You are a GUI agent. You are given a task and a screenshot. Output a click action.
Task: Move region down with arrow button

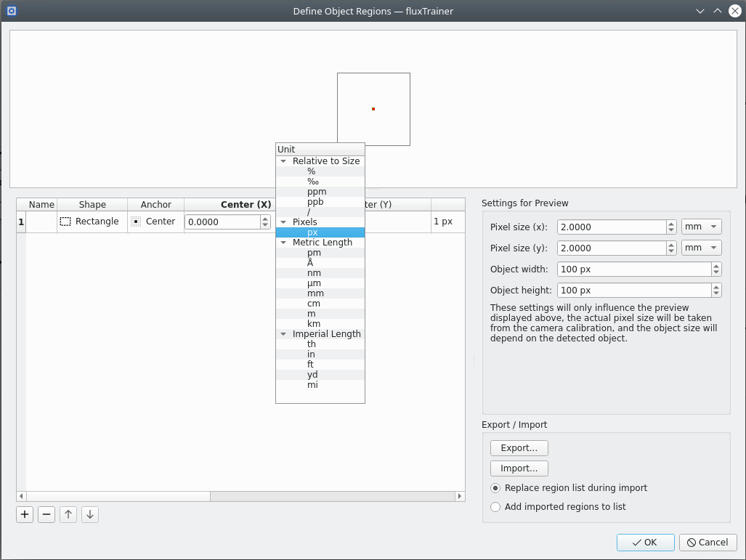(x=90, y=514)
